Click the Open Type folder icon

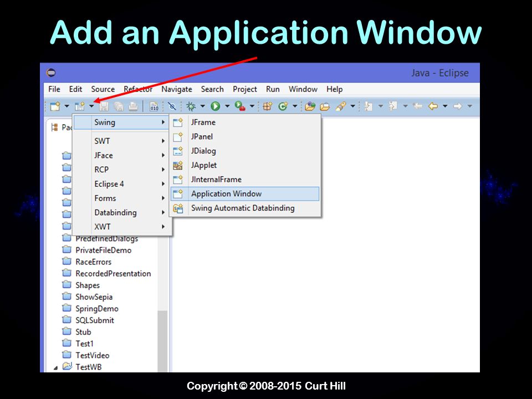tap(310, 106)
